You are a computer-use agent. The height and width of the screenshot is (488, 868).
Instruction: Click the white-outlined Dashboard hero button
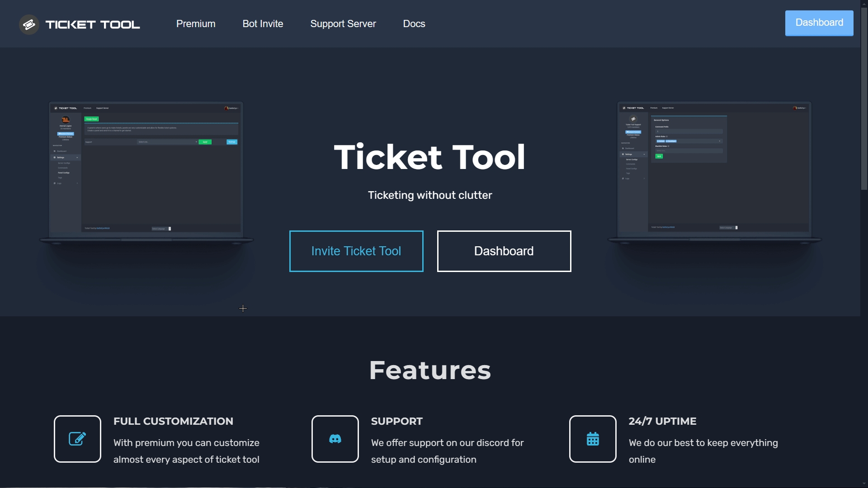[504, 251]
